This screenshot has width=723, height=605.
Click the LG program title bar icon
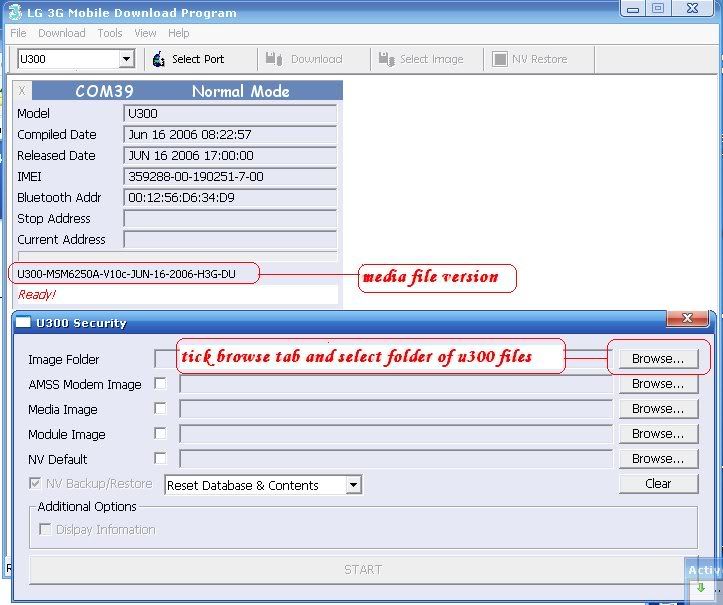tap(14, 12)
